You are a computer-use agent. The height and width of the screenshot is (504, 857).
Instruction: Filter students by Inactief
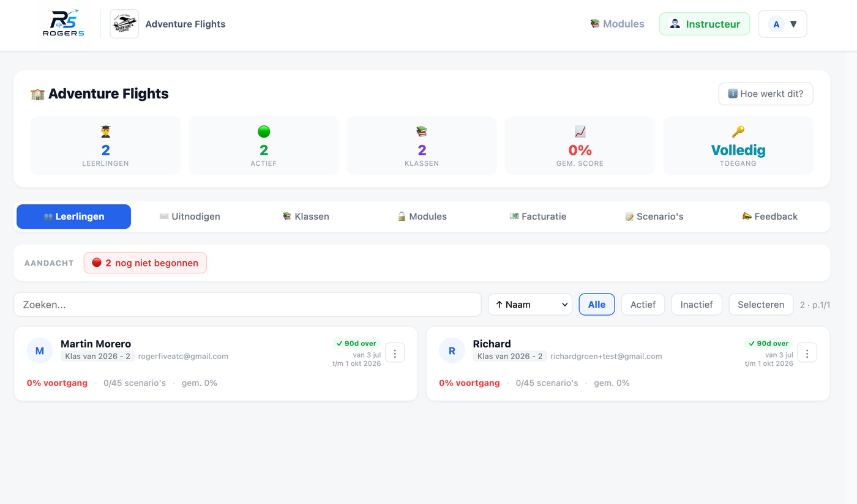pos(697,305)
